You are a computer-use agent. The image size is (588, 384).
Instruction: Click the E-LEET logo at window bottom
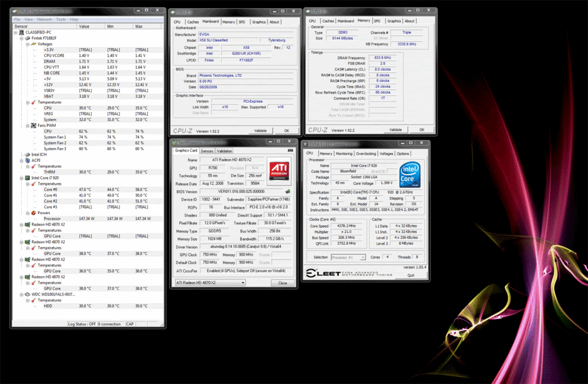(349, 273)
